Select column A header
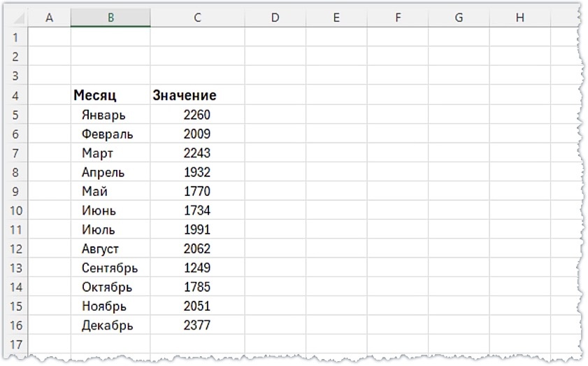The width and height of the screenshot is (588, 366). 49,17
